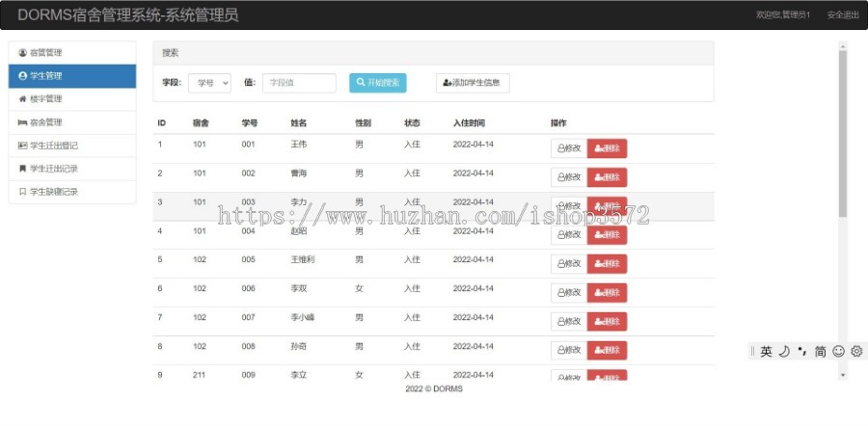Click the footer text 2022 © DORMS
The image size is (868, 426).
pos(434,389)
